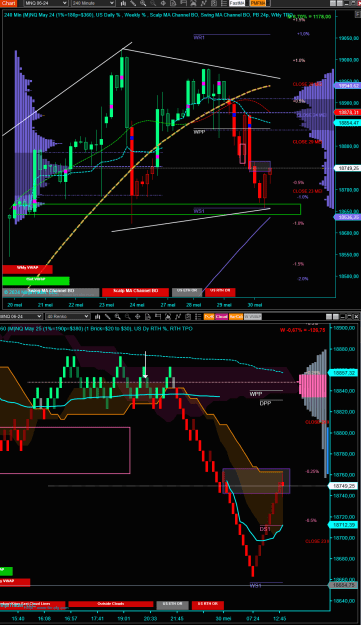Click small icon at top-right corner of 240-minute chart
Image resolution: width=361 pixels, height=625 pixels.
point(357,14)
